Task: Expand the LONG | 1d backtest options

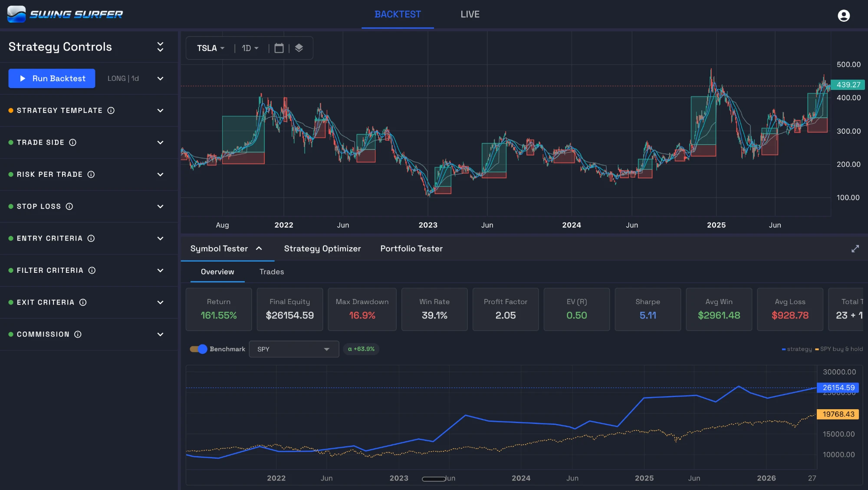Action: point(160,79)
